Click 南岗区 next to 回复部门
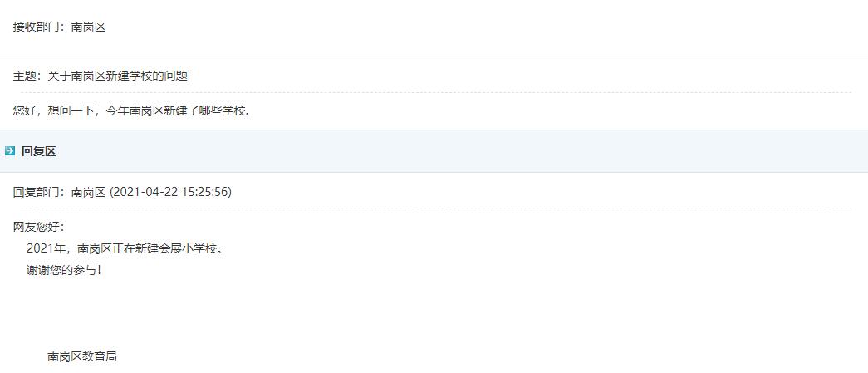 coord(89,192)
